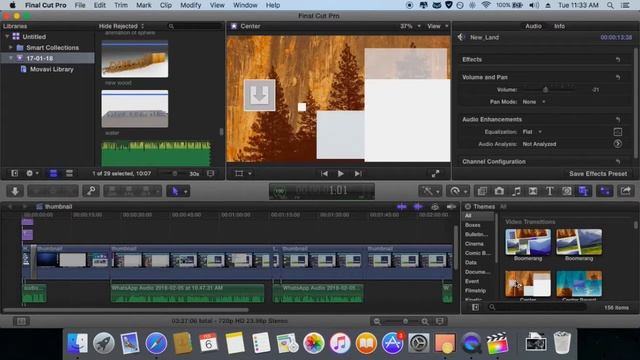The image size is (640, 360).
Task: Switch to the Info inspector tab
Action: pyautogui.click(x=559, y=26)
